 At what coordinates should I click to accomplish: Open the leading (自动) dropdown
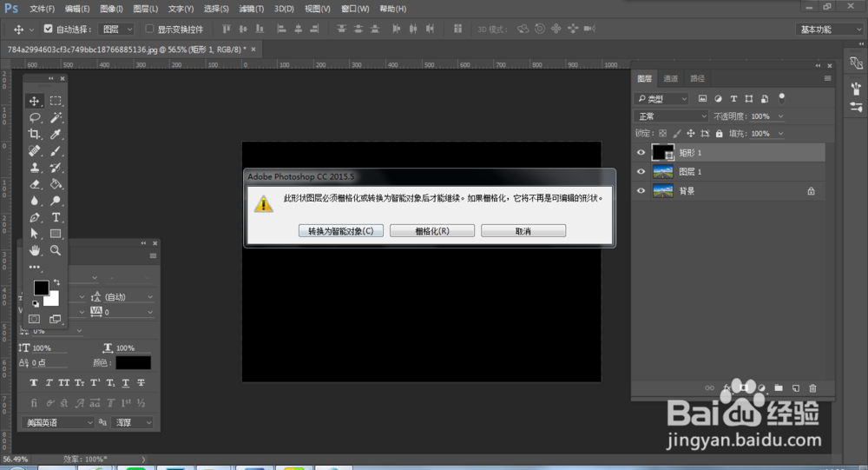tap(129, 297)
